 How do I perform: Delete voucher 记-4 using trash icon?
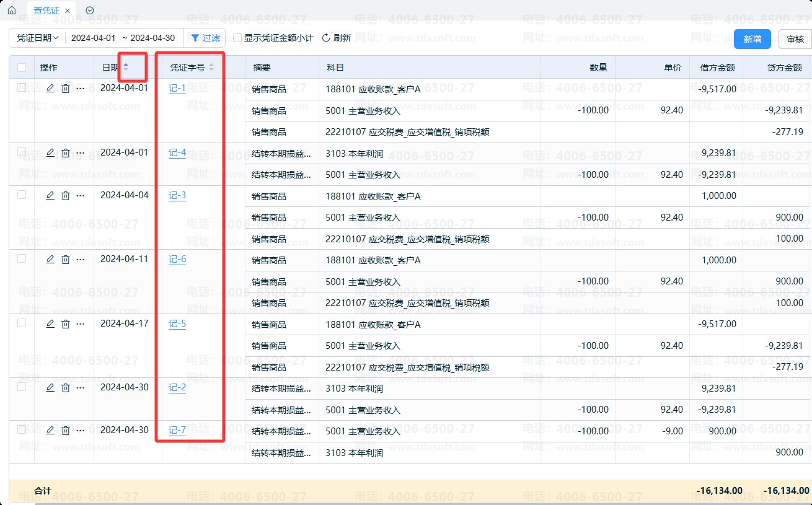coord(66,153)
